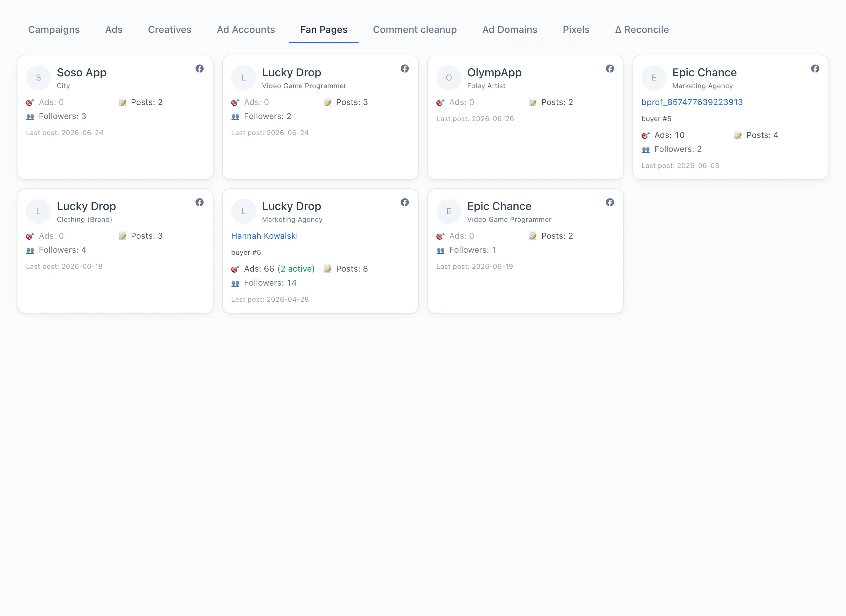Image resolution: width=846 pixels, height=616 pixels.
Task: Click Last post: 2026-06-26 on OlympApp card
Action: tap(475, 119)
